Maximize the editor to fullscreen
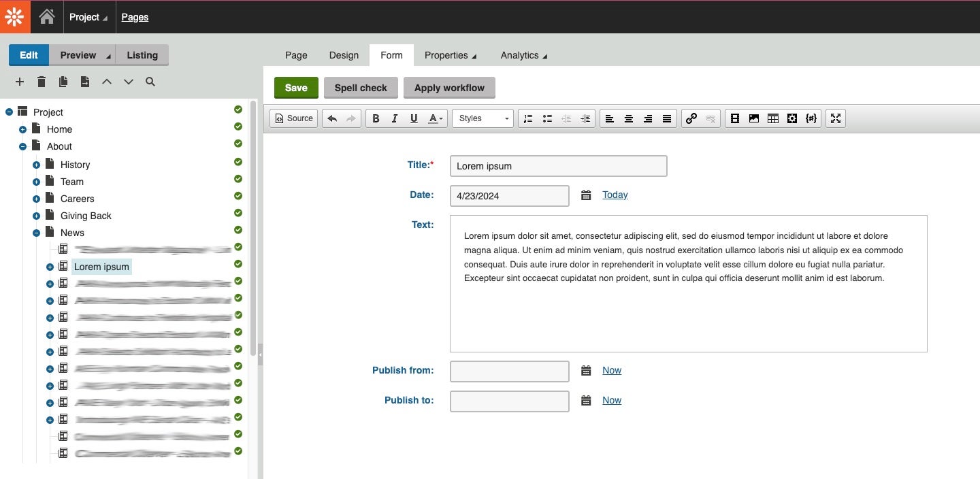This screenshot has width=980, height=479. (x=836, y=118)
